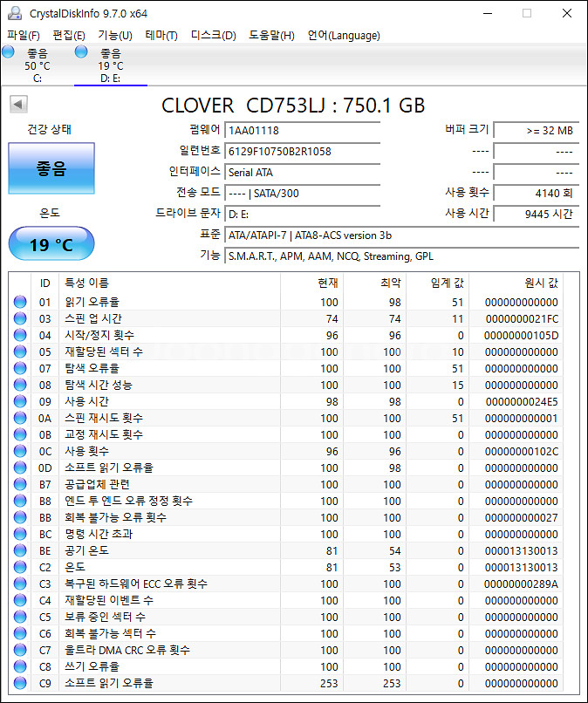Click status circle icon for ID C5 보류 중인 섹터 수
Screen dimensions: 588x703
20,617
